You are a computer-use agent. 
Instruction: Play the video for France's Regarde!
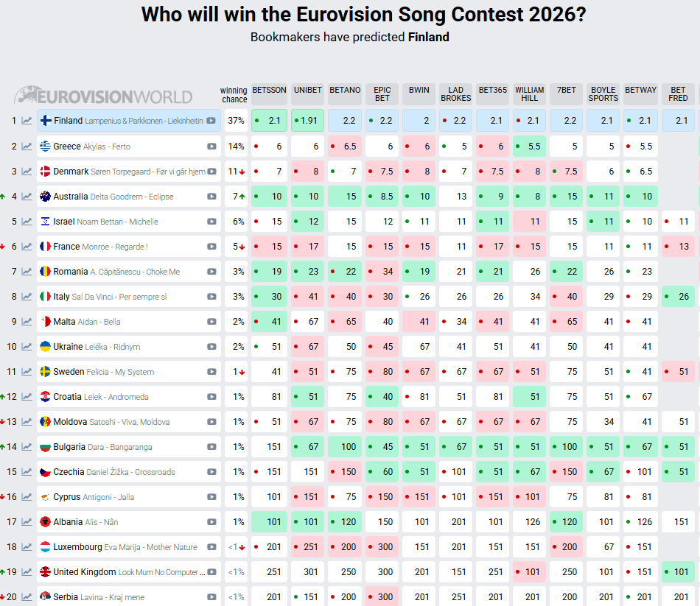(x=211, y=247)
